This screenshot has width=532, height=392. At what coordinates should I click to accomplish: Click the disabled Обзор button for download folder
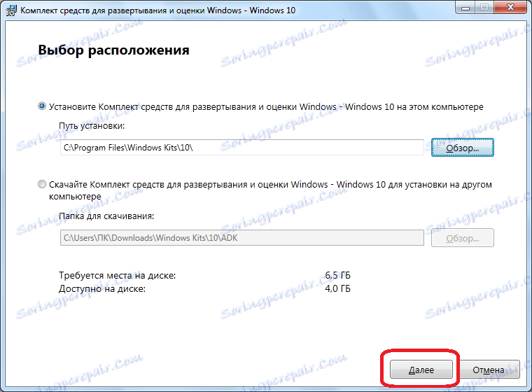pyautogui.click(x=463, y=238)
